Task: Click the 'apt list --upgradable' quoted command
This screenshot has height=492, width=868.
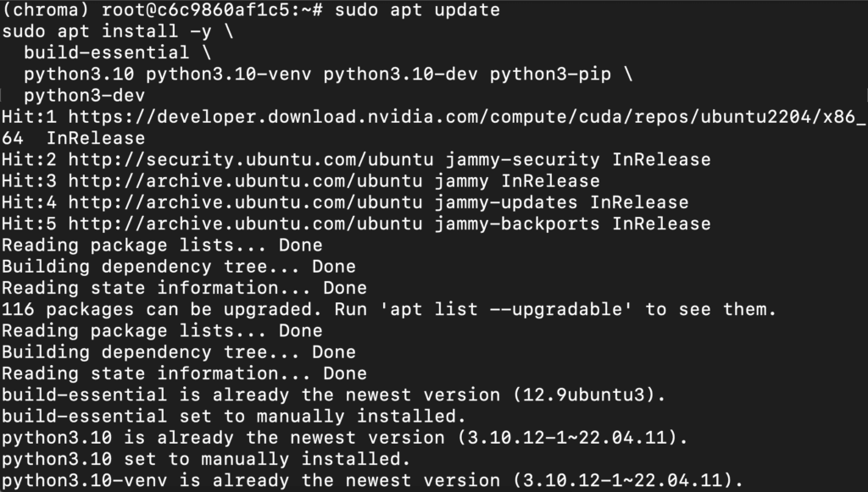Action: tap(506, 310)
